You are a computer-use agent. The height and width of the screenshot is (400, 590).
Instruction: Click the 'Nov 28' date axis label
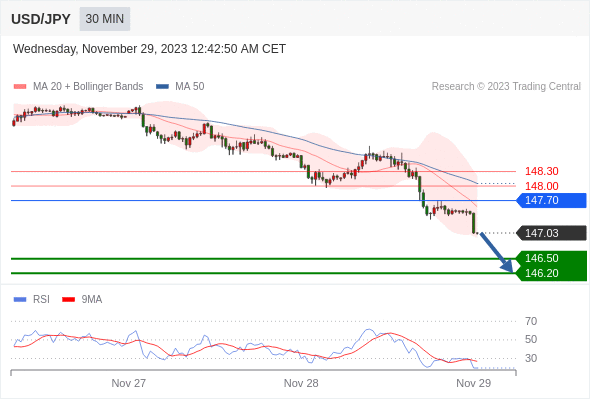point(301,383)
